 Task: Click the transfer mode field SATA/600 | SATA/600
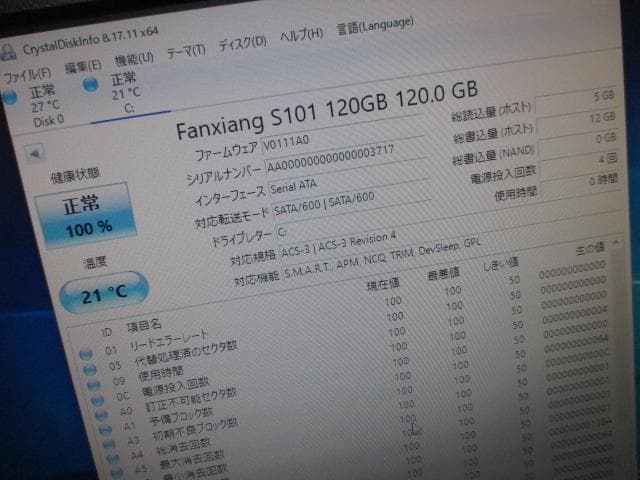(351, 205)
